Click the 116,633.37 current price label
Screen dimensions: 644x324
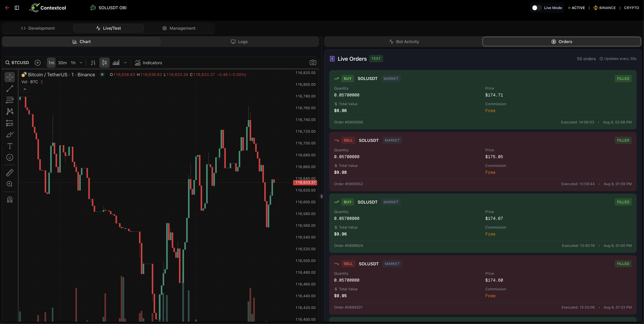305,183
